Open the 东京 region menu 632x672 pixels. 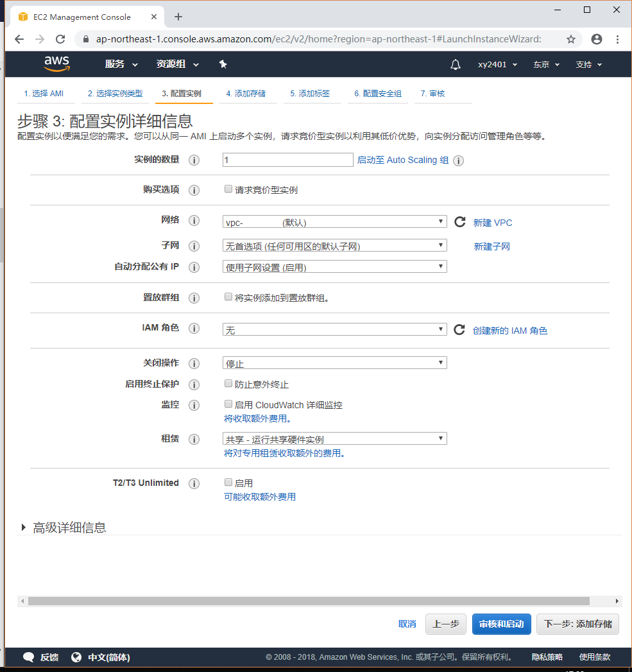(x=546, y=65)
